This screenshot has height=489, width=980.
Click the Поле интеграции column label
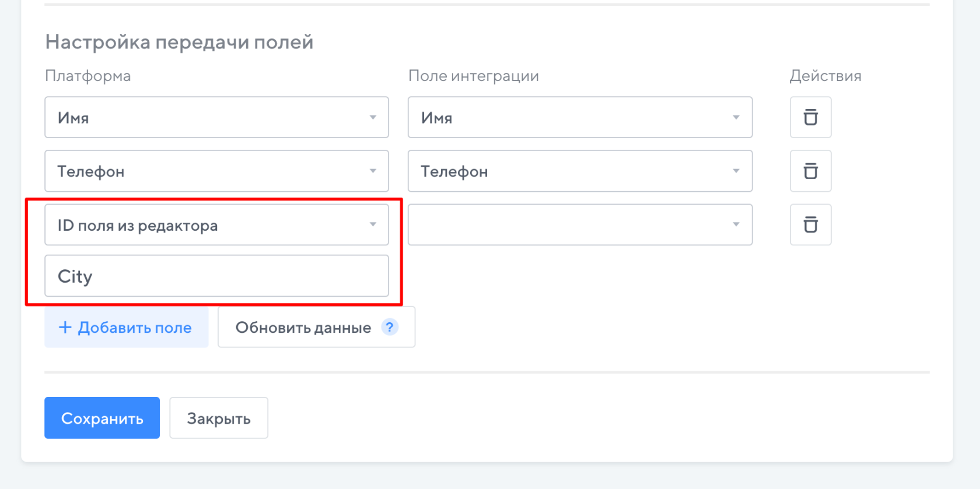click(473, 76)
